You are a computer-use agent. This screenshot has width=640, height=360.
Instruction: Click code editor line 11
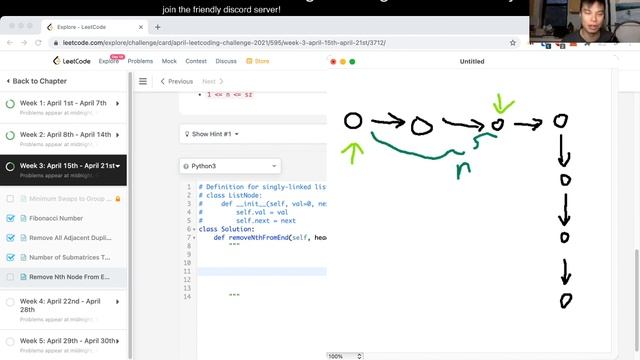point(262,271)
